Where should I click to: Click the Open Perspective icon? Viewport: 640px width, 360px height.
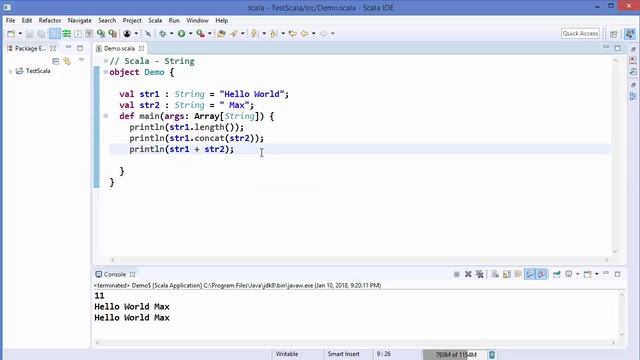[x=613, y=34]
